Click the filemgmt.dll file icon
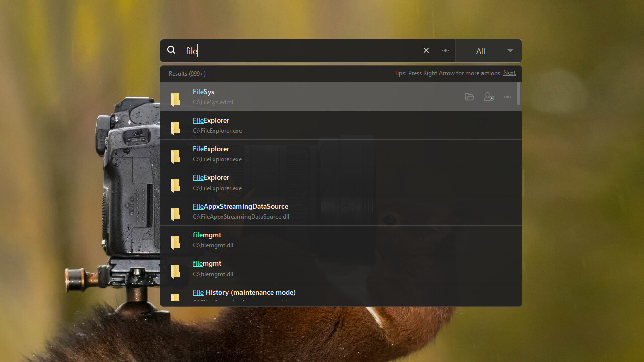Image resolution: width=644 pixels, height=362 pixels. [x=175, y=242]
